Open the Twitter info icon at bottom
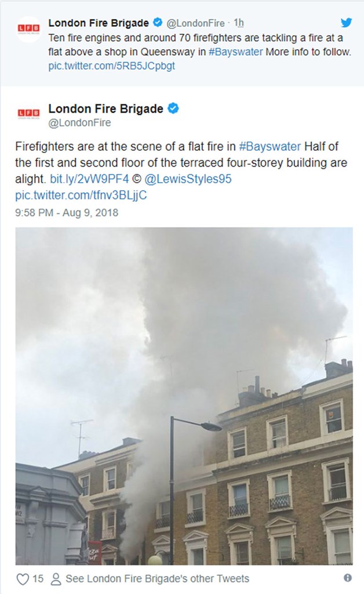Image resolution: width=364 pixels, height=594 pixels. pos(347,578)
